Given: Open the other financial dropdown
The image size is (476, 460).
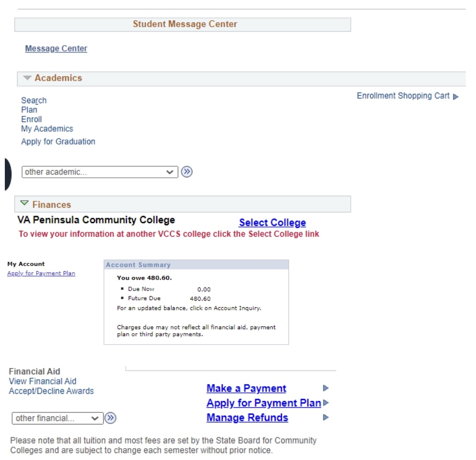Looking at the screenshot, I should [x=58, y=418].
